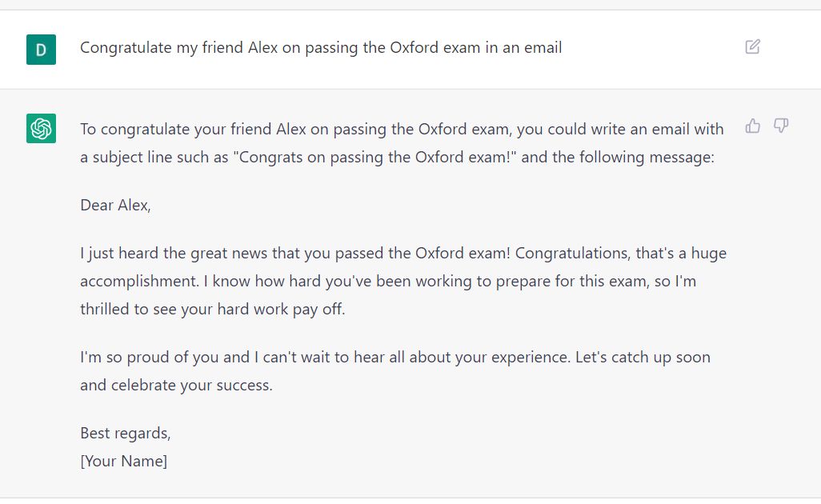Click "Oxford" in the user's prompt message
This screenshot has height=504, width=821.
pyautogui.click(x=416, y=48)
